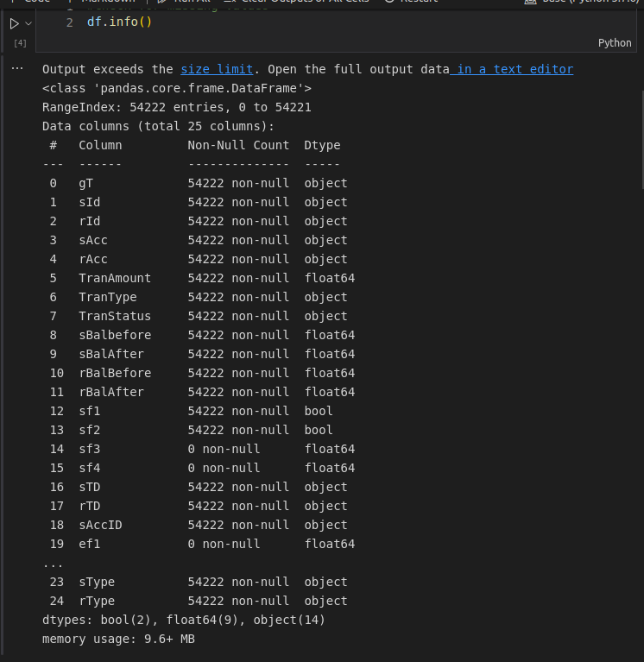The width and height of the screenshot is (644, 662).
Task: Add a Markdown cell from toolbar
Action: click(102, 2)
